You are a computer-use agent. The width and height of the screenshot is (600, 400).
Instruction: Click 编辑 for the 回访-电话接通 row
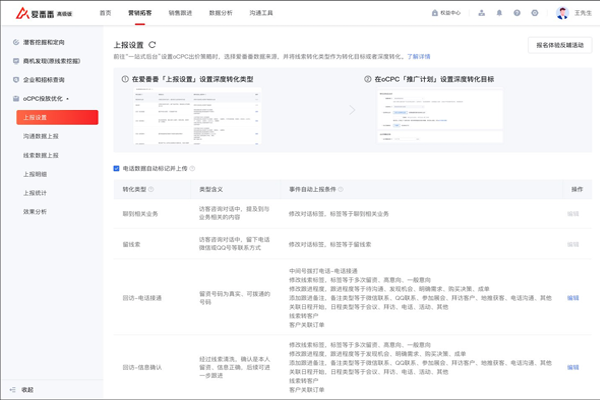click(x=573, y=297)
